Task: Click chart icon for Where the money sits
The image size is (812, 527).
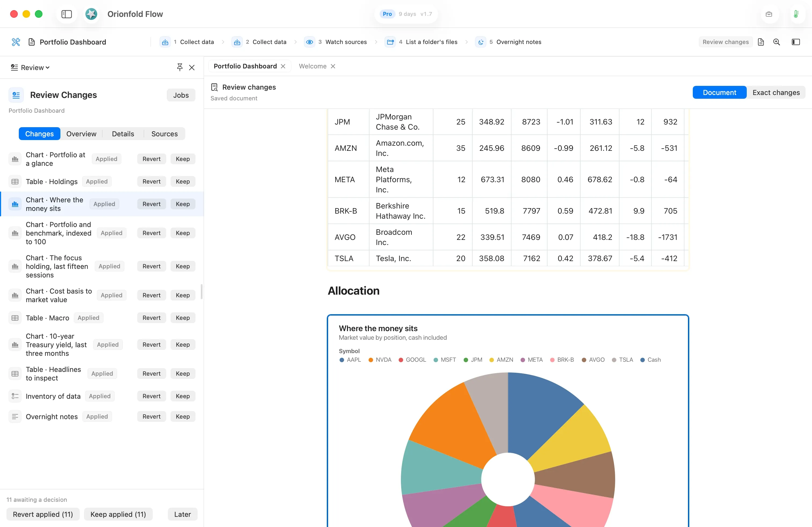Action: click(x=15, y=204)
